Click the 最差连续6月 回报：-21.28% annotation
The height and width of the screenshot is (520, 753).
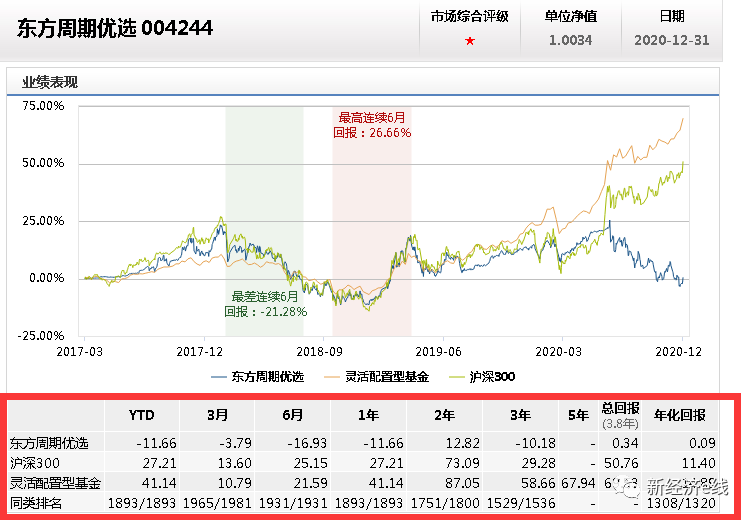[266, 304]
